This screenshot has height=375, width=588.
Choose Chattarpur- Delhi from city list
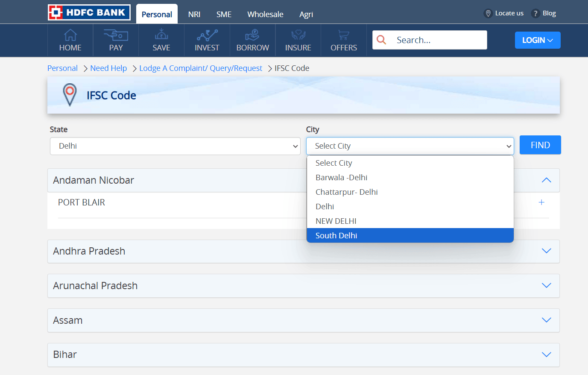(410, 192)
